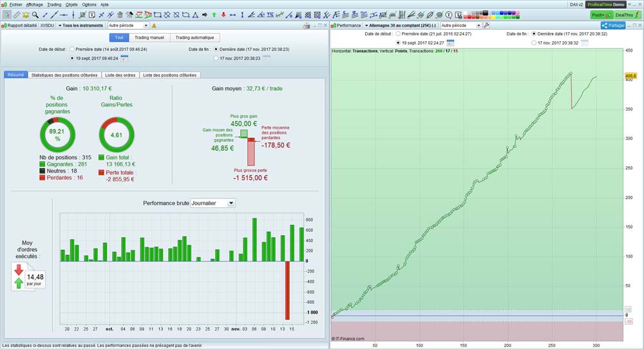
Task: Switch to Statistiques des positions clôturées tab
Action: (64, 75)
